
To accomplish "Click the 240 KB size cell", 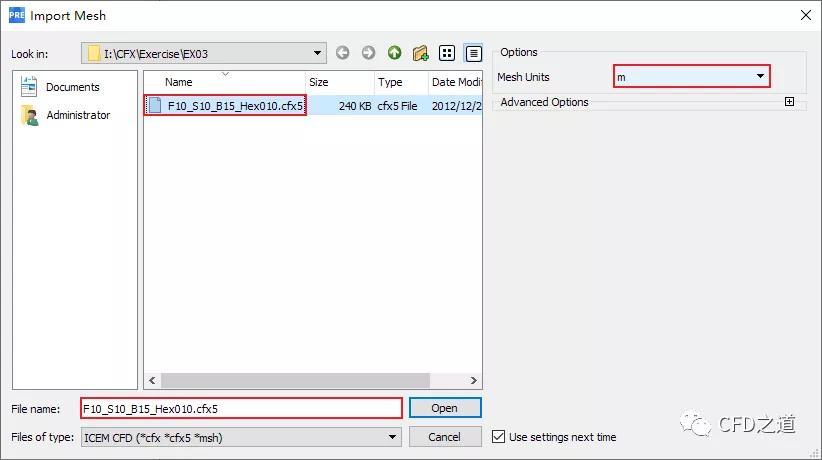I will click(x=355, y=106).
